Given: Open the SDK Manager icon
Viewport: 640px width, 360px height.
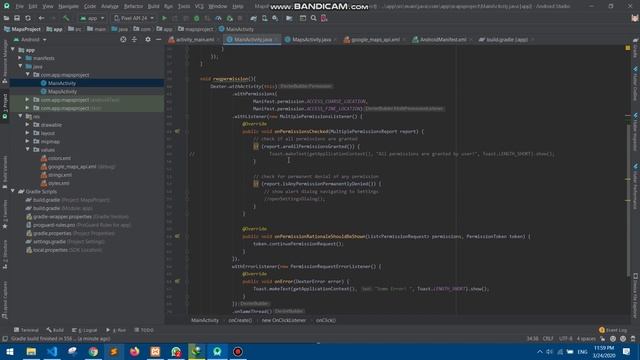Looking at the screenshot, I should point(276,18).
